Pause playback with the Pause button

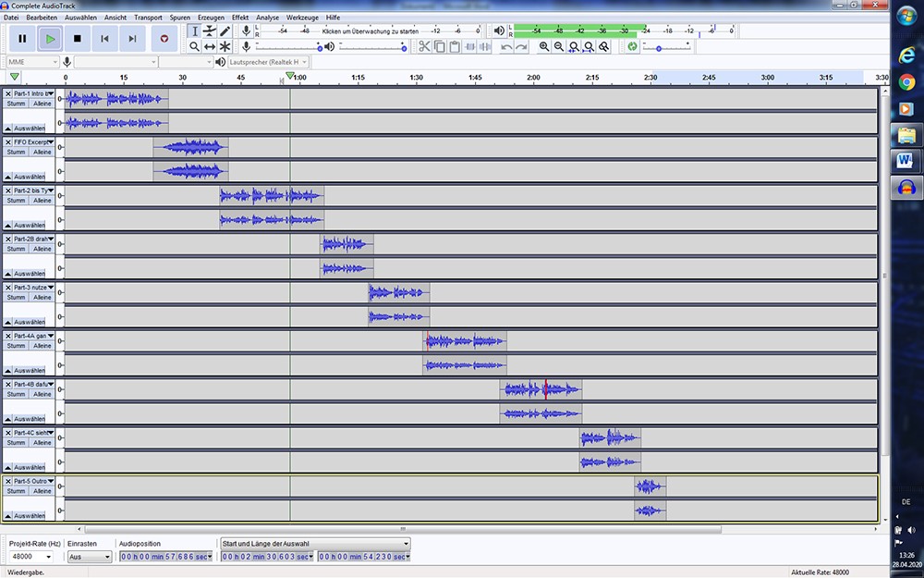[x=22, y=39]
